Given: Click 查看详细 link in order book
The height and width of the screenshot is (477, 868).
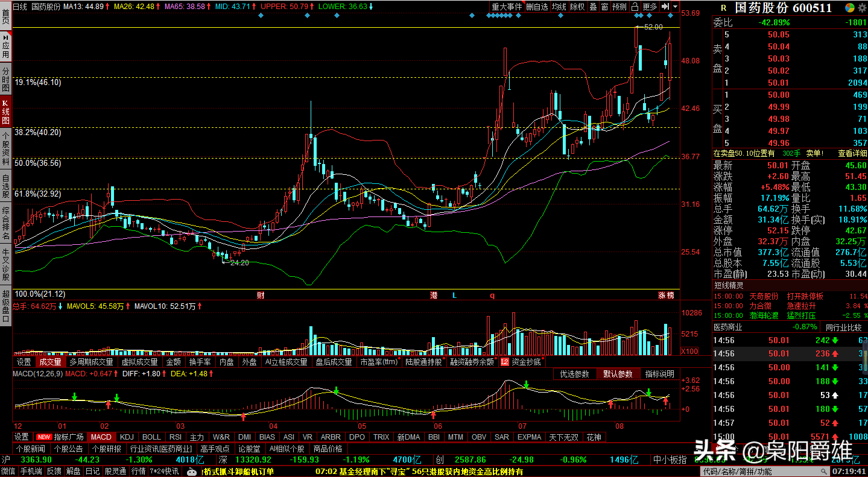Looking at the screenshot, I should 852,153.
